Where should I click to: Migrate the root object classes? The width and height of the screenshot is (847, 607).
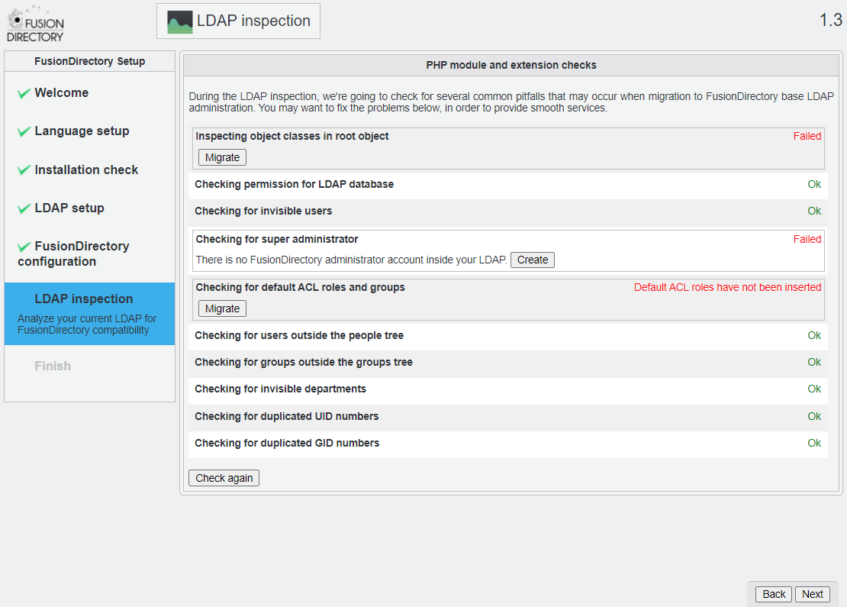tap(222, 157)
